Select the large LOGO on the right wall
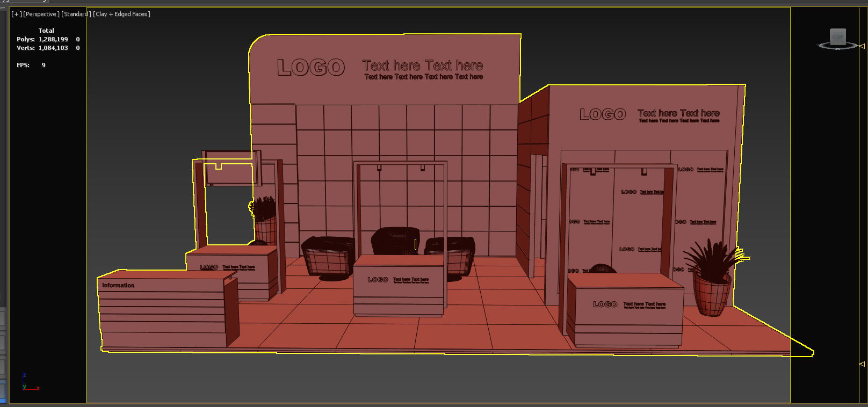This screenshot has height=407, width=868. click(603, 114)
